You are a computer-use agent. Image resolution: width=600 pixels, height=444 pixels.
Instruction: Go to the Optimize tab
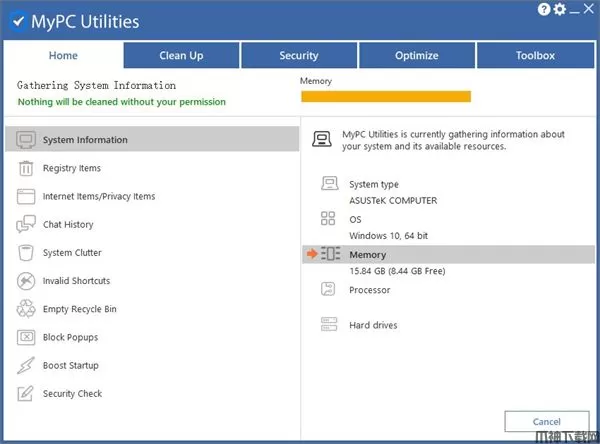point(416,56)
